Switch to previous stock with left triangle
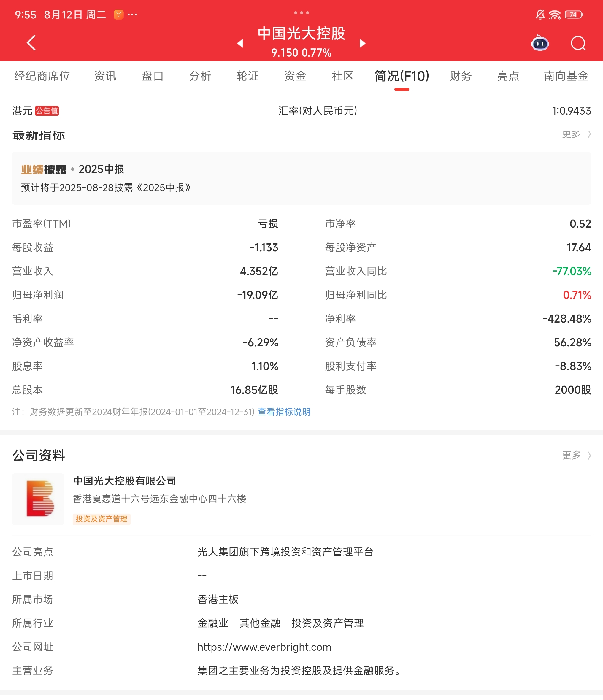 (x=240, y=43)
